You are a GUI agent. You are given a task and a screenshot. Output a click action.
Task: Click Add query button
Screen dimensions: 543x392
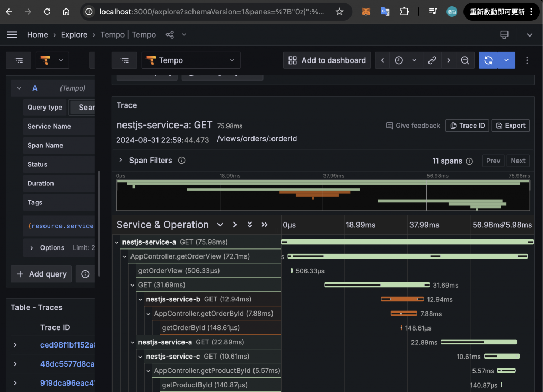click(x=41, y=274)
